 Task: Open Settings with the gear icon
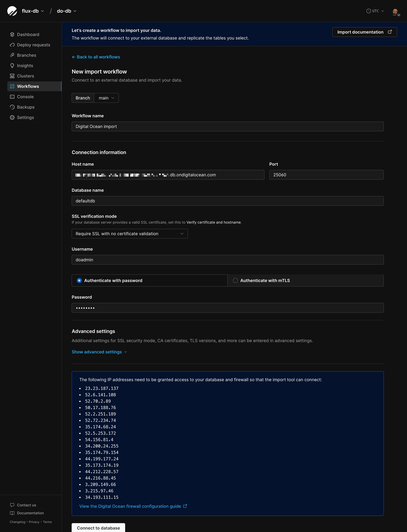[12, 117]
